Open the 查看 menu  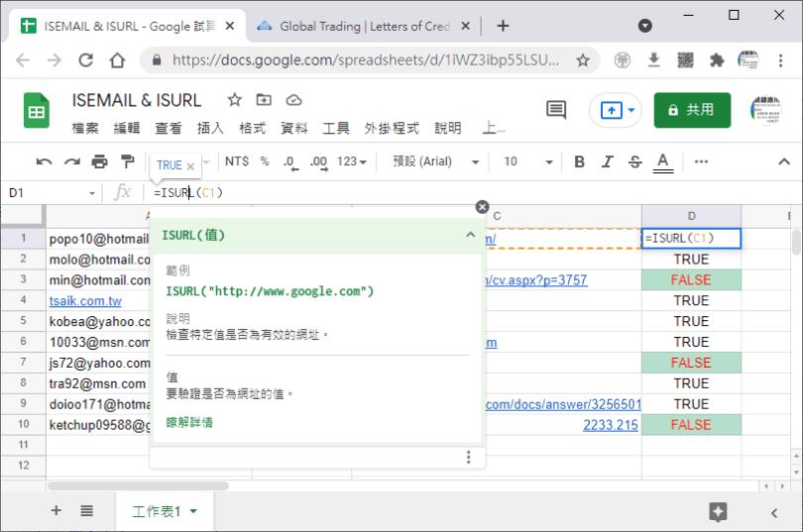coord(169,128)
